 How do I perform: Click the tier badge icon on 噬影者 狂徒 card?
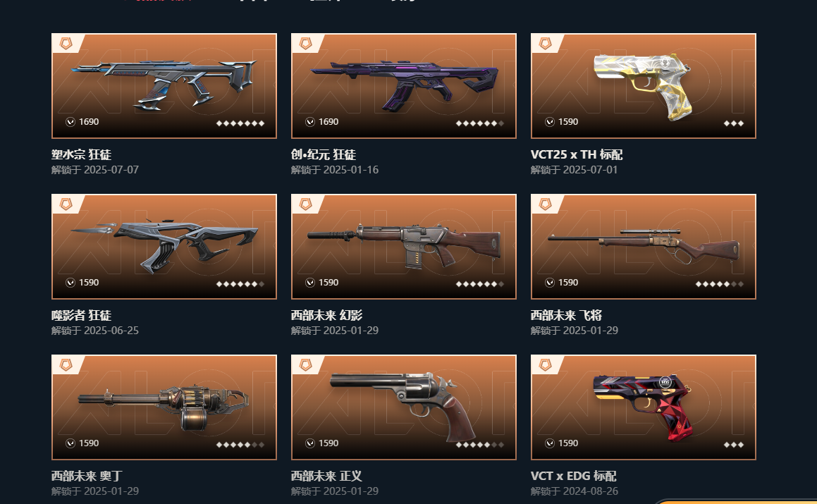(66, 204)
